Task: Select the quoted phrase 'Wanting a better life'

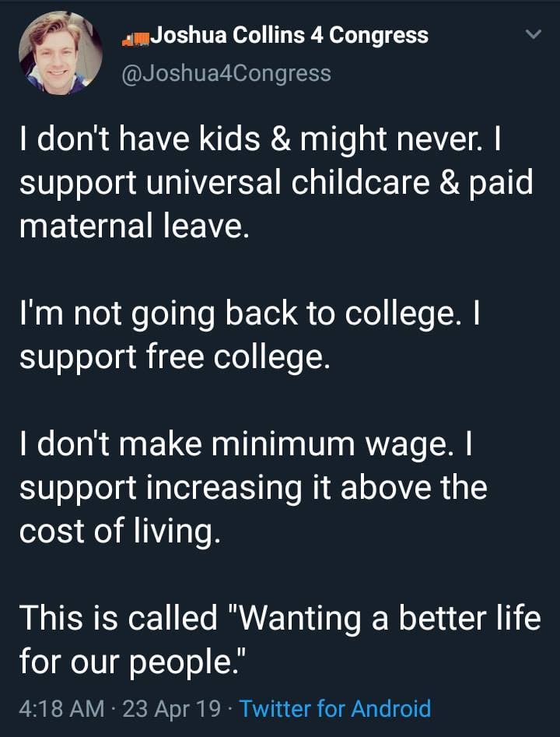Action: (x=390, y=619)
